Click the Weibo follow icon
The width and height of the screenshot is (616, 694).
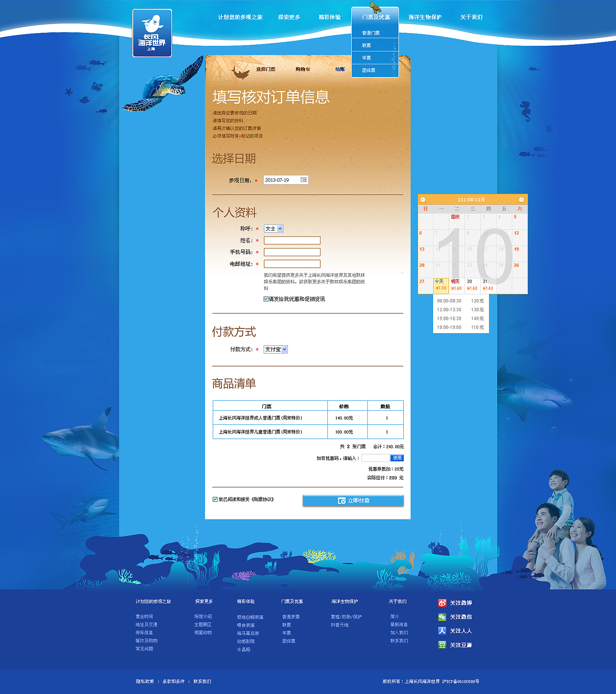click(442, 603)
